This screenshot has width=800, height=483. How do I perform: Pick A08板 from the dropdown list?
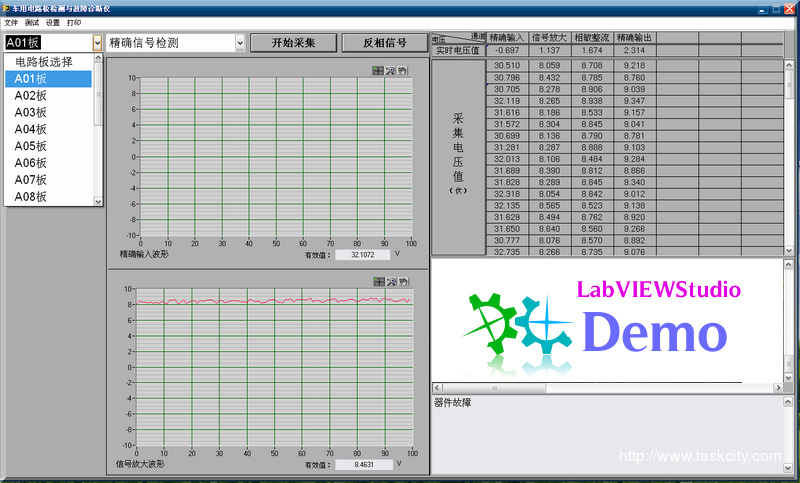31,197
